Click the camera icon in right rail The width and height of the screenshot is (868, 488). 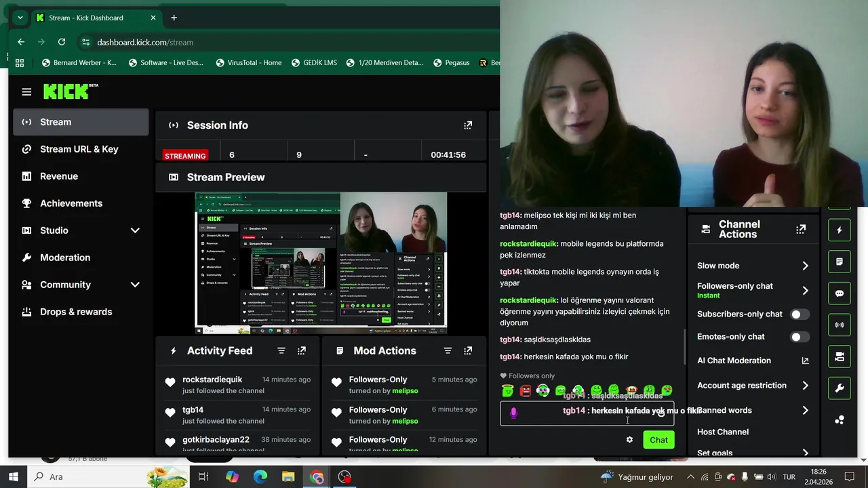point(840,357)
